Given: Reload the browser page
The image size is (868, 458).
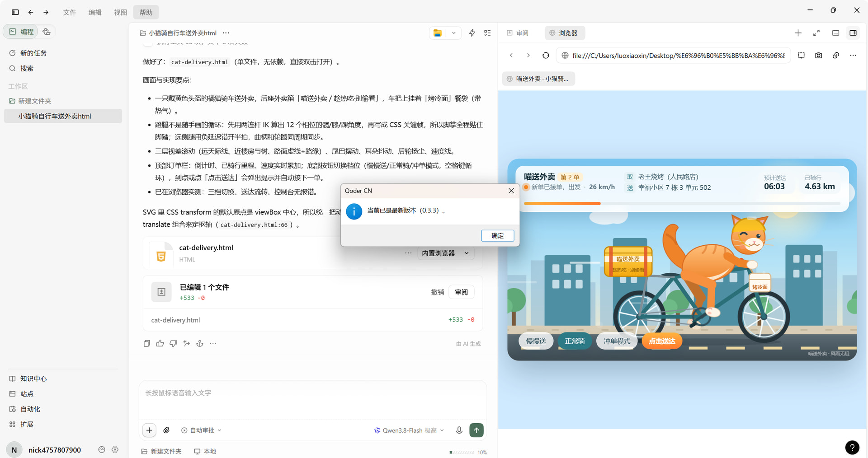Looking at the screenshot, I should [x=546, y=56].
